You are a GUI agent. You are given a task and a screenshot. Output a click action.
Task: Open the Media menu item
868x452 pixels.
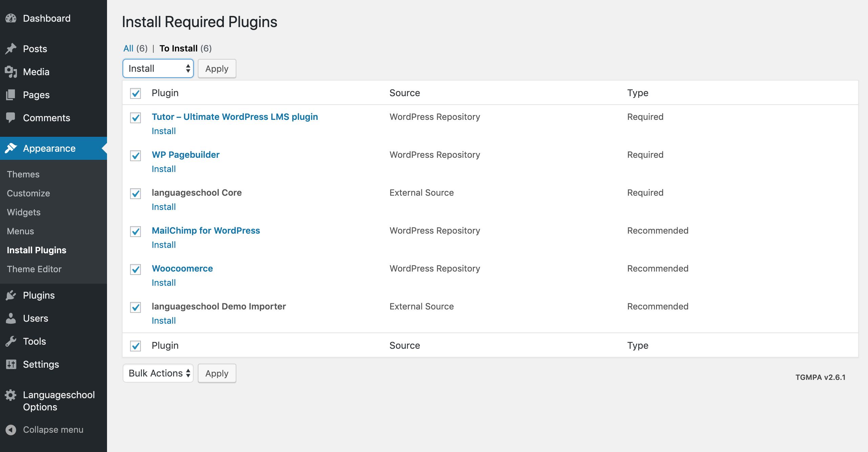54,72
